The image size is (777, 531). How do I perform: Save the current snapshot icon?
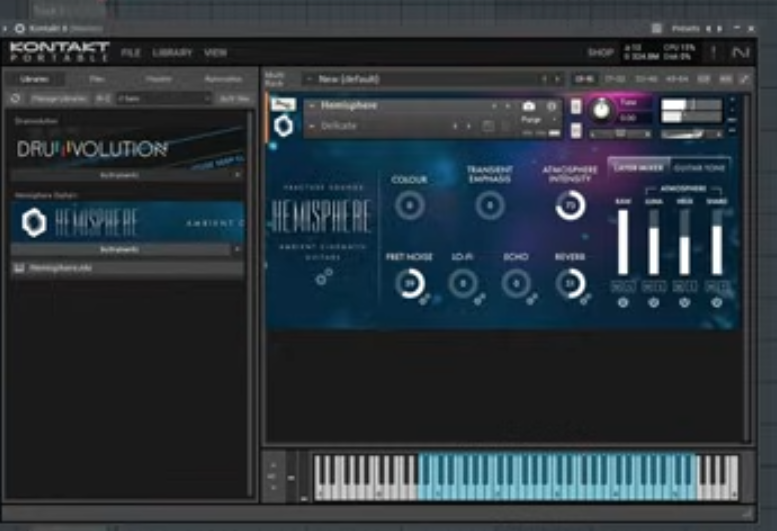(x=488, y=126)
